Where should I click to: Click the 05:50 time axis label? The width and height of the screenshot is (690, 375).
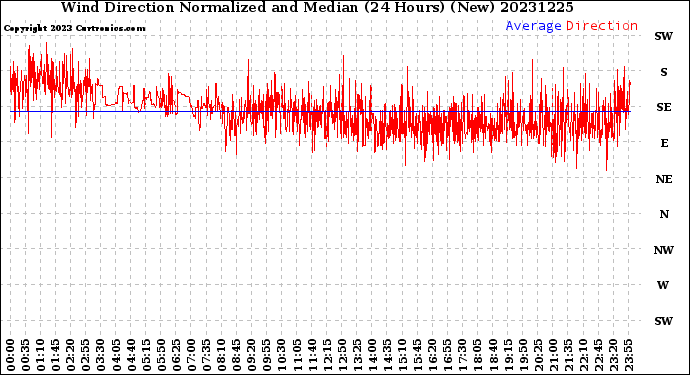point(161,355)
